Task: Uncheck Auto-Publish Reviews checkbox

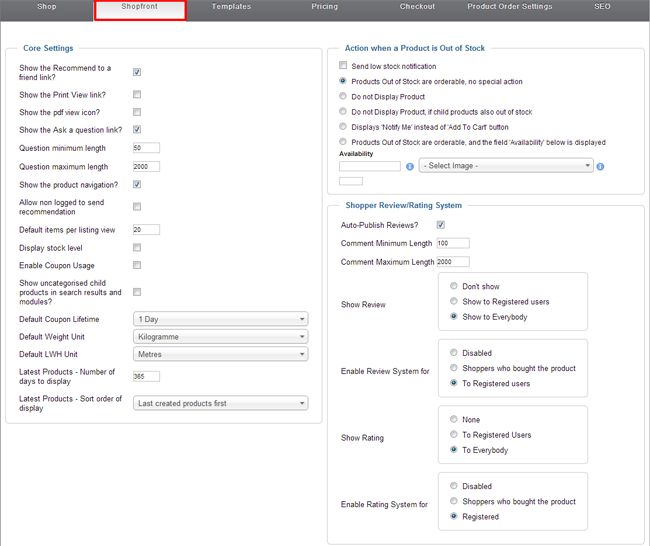Action: click(x=441, y=225)
